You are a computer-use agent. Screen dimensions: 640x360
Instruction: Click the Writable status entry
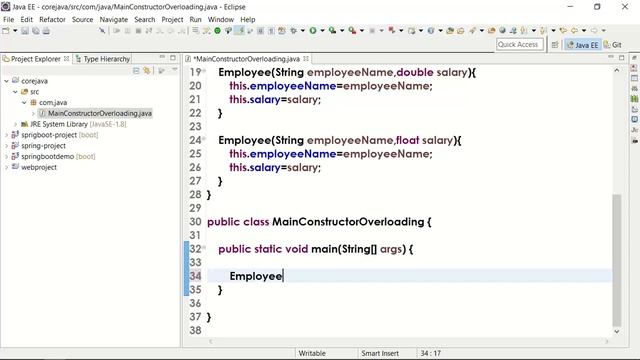tap(312, 353)
